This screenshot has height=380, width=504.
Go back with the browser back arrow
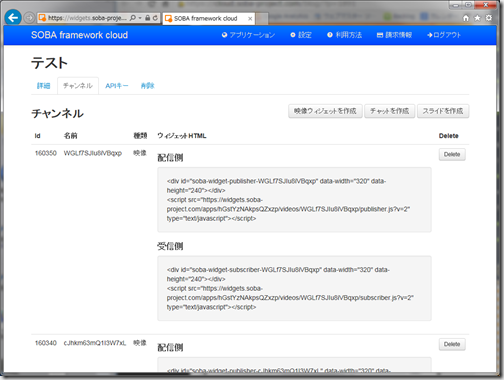(x=13, y=17)
